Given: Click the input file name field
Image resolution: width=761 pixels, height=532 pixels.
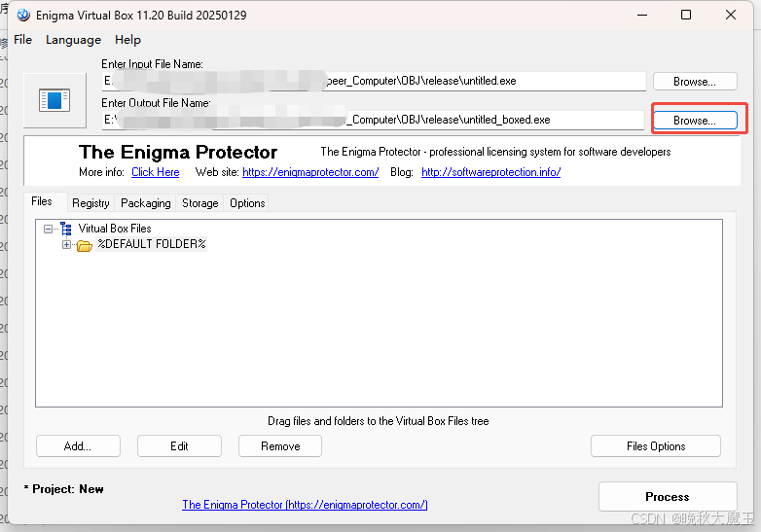Looking at the screenshot, I should tap(374, 81).
